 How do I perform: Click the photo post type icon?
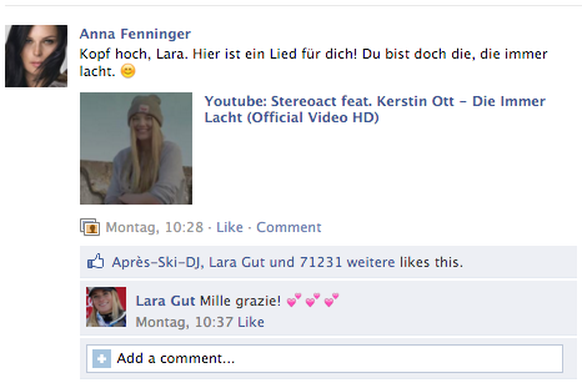click(90, 227)
